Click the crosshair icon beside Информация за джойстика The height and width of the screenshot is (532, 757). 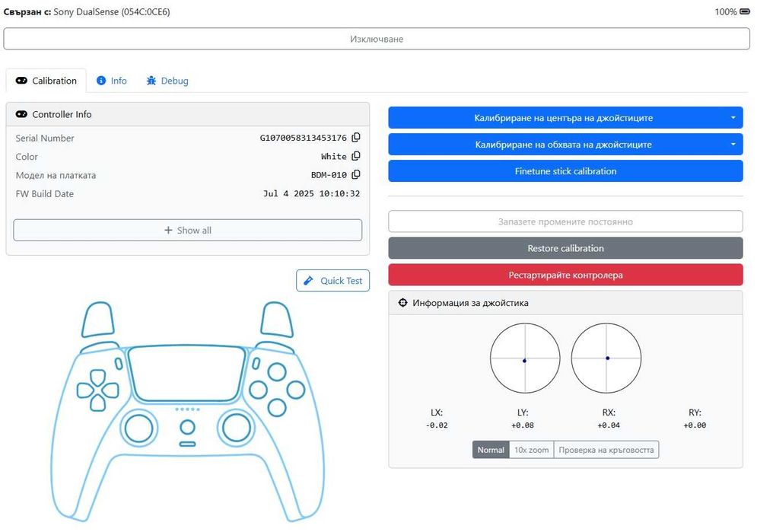click(x=402, y=303)
